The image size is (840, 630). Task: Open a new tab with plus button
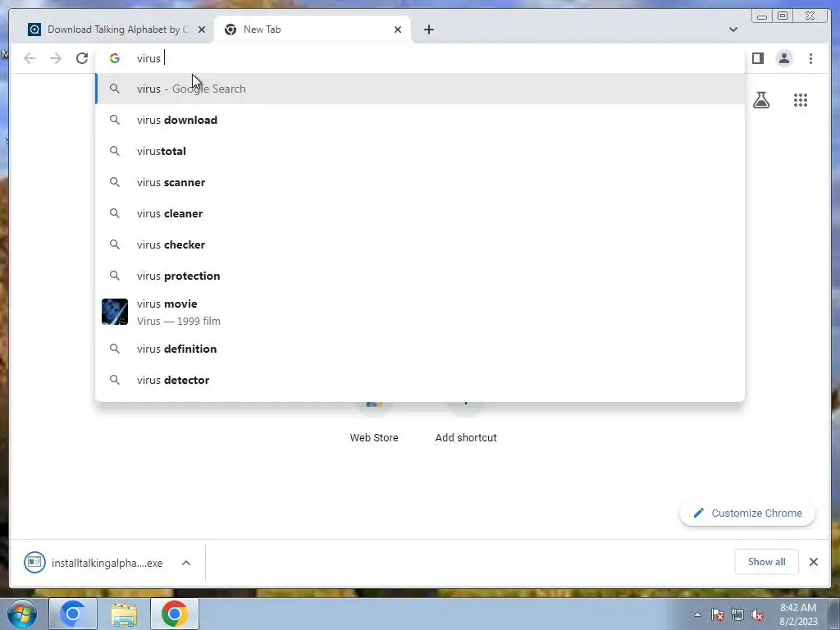428,30
